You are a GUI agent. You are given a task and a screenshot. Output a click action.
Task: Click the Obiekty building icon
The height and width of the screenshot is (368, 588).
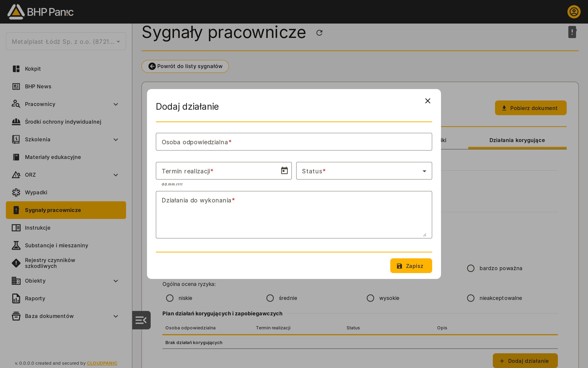pos(16,281)
